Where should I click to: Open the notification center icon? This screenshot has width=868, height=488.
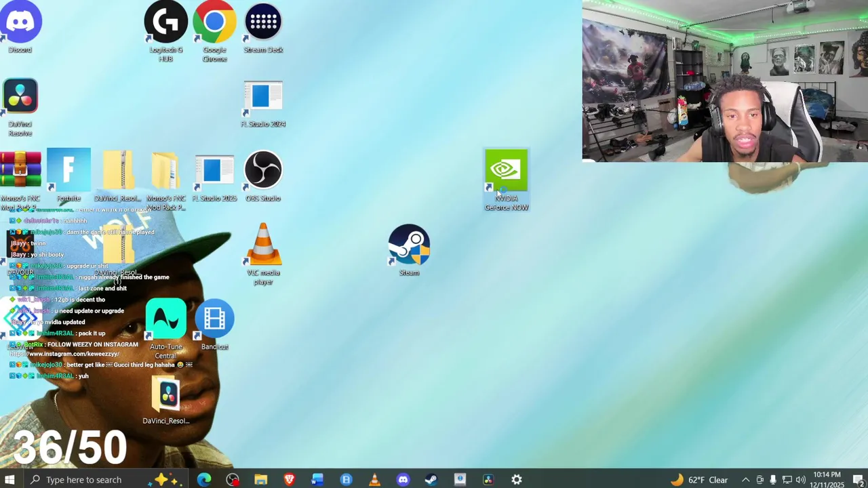(858, 480)
